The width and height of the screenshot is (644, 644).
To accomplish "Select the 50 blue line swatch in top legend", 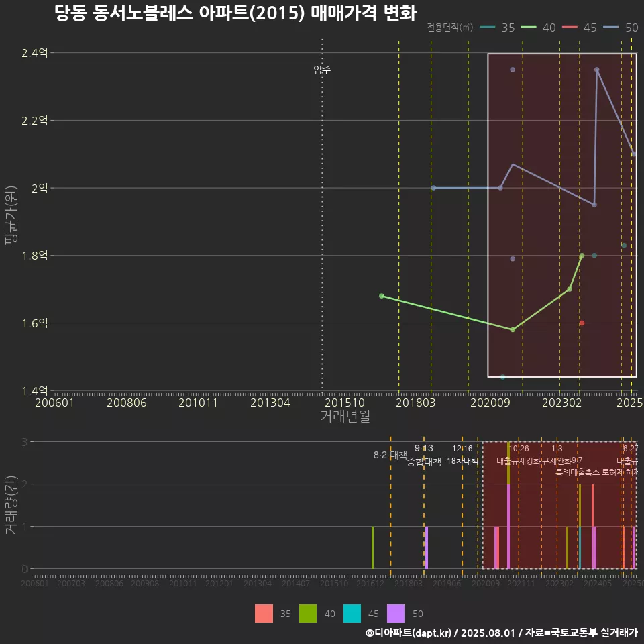I will [610, 27].
